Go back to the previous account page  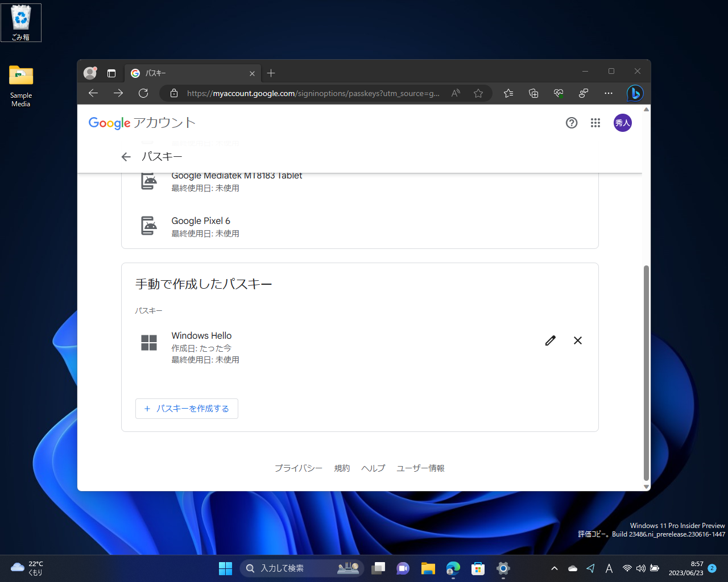125,156
